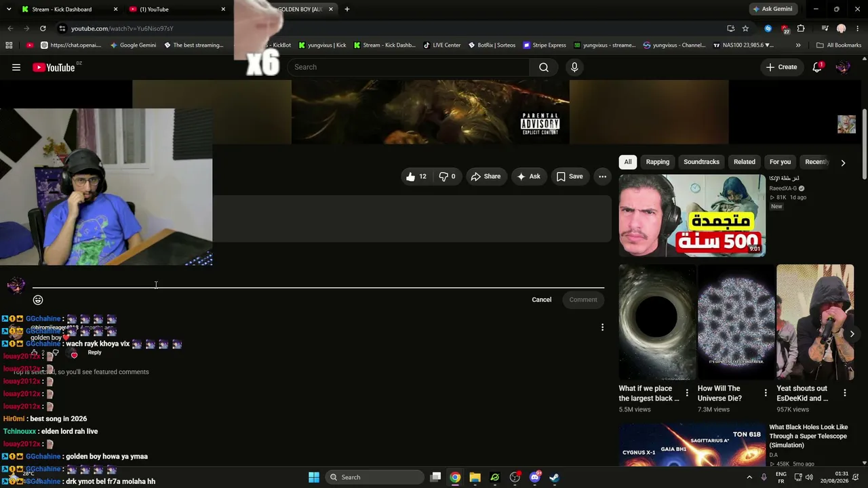This screenshot has height=488, width=868.
Task: Open Chrome from the taskbar
Action: click(x=455, y=477)
